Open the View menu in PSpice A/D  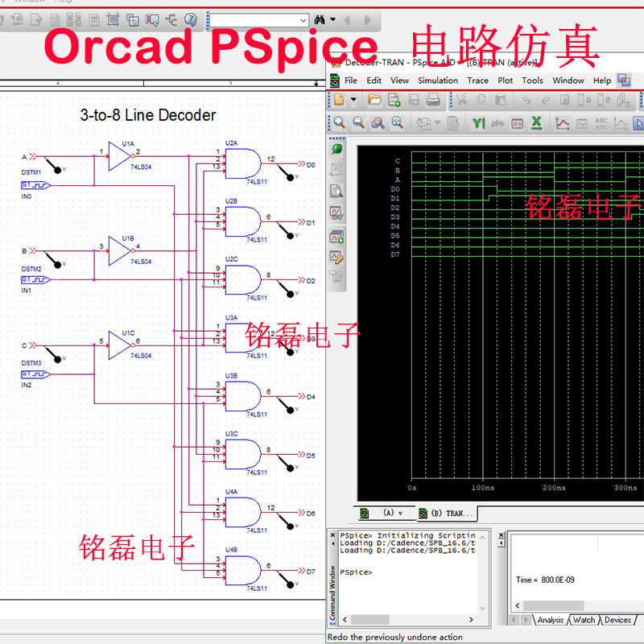[399, 80]
